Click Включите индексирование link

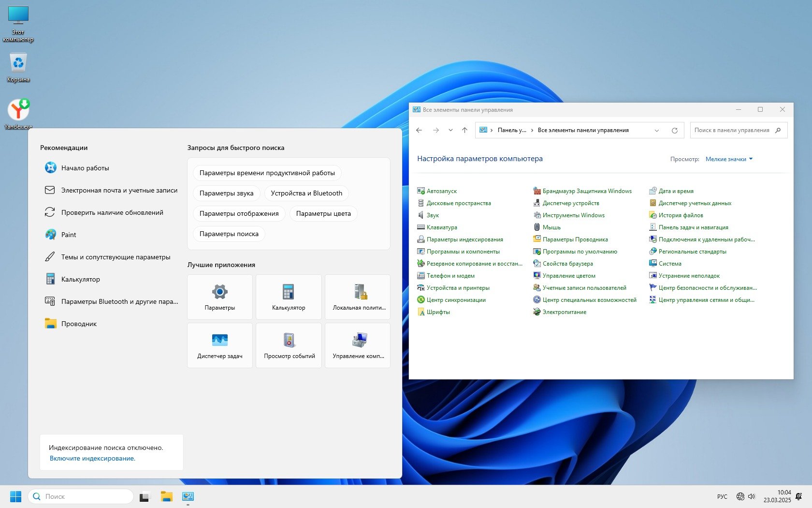[92, 458]
